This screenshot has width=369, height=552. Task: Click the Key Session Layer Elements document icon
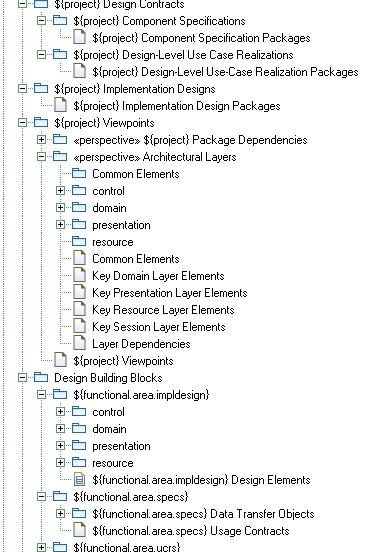pos(79,326)
